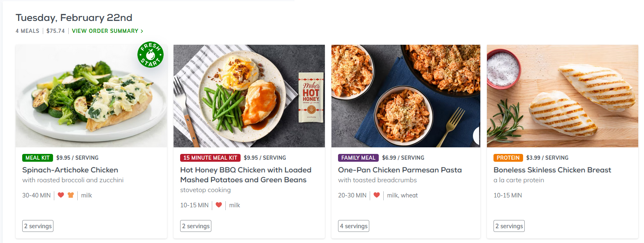Click heart icon on Hot Honey BBQ Chicken
This screenshot has height=243, width=644.
click(219, 205)
